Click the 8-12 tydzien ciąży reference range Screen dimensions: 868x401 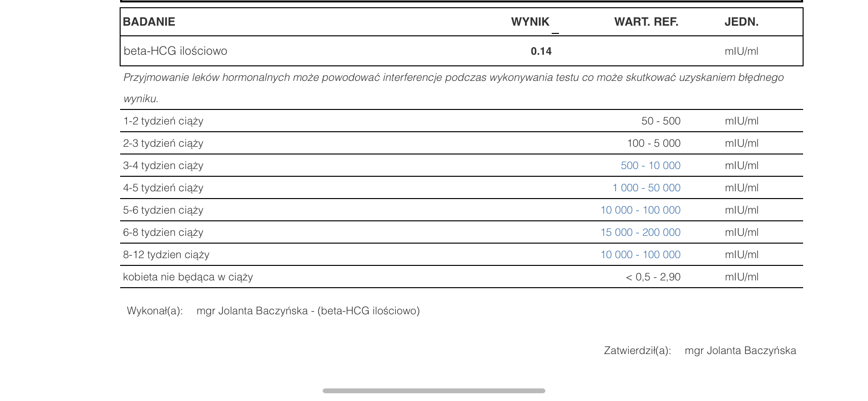coord(640,255)
